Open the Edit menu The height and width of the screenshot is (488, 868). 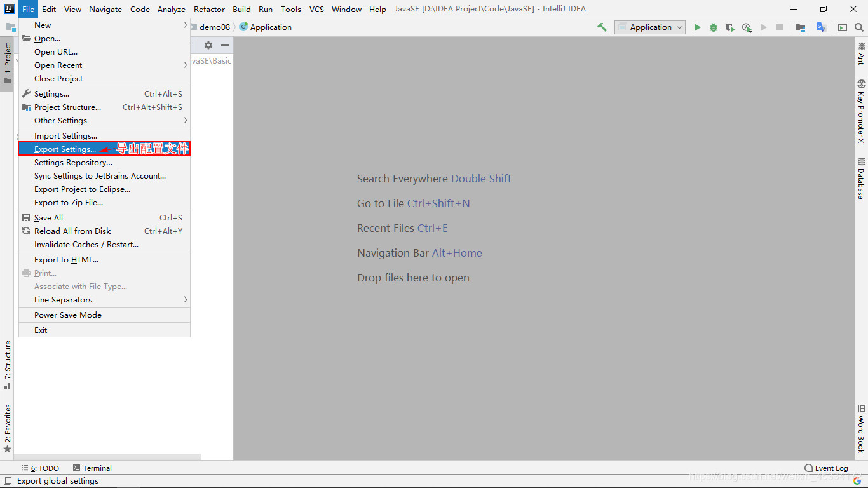(x=49, y=9)
